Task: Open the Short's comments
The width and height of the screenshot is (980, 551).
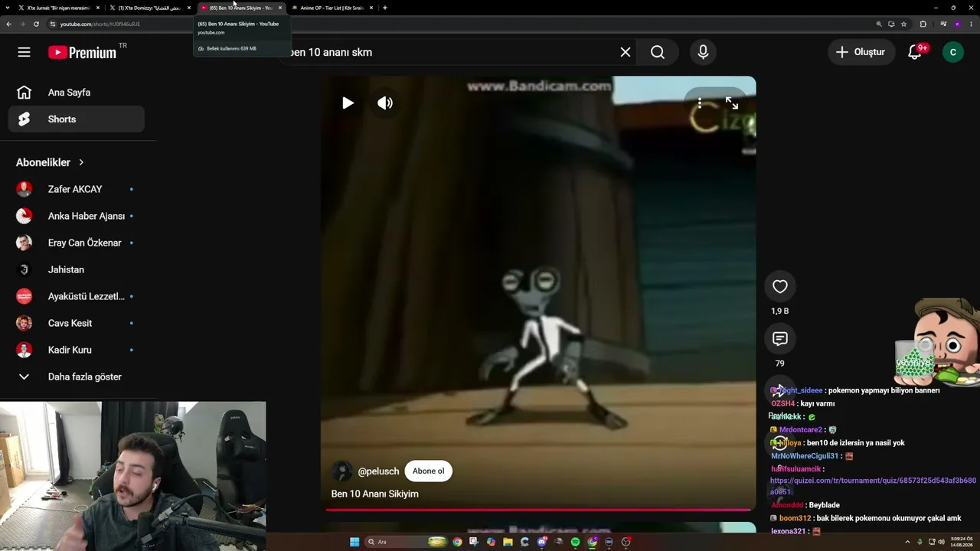Action: [x=779, y=339]
